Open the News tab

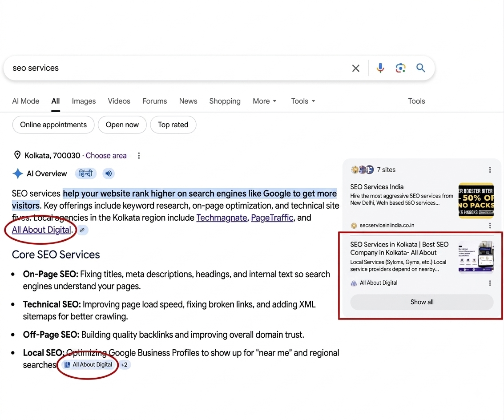click(188, 101)
